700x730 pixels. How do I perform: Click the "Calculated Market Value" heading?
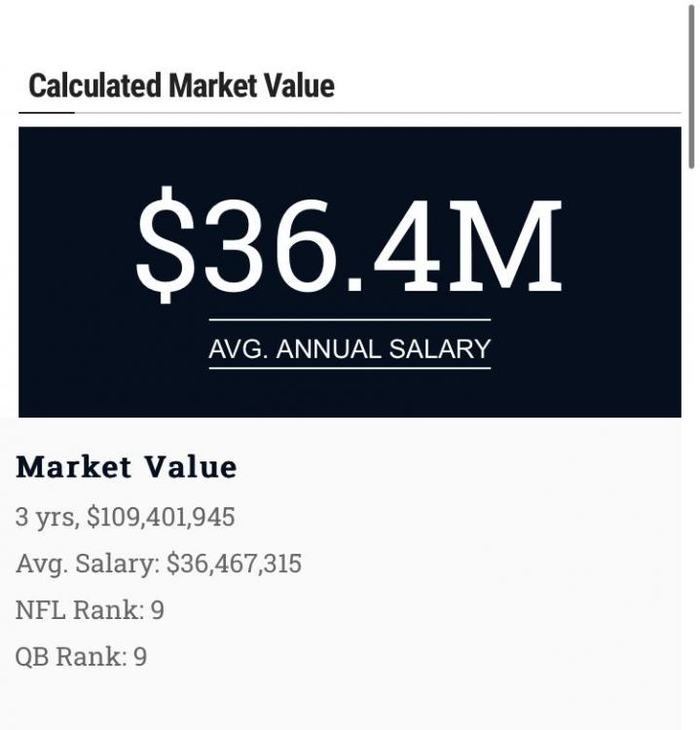click(181, 86)
